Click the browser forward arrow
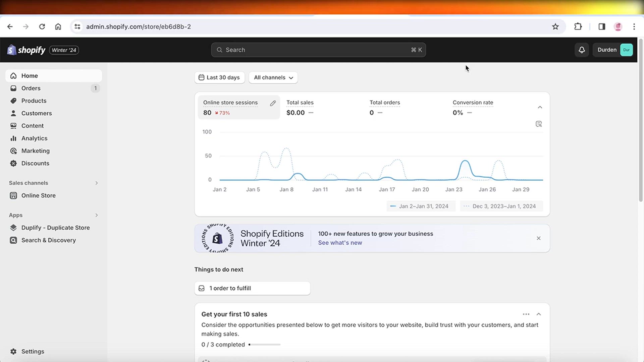This screenshot has height=362, width=644. pos(26,26)
